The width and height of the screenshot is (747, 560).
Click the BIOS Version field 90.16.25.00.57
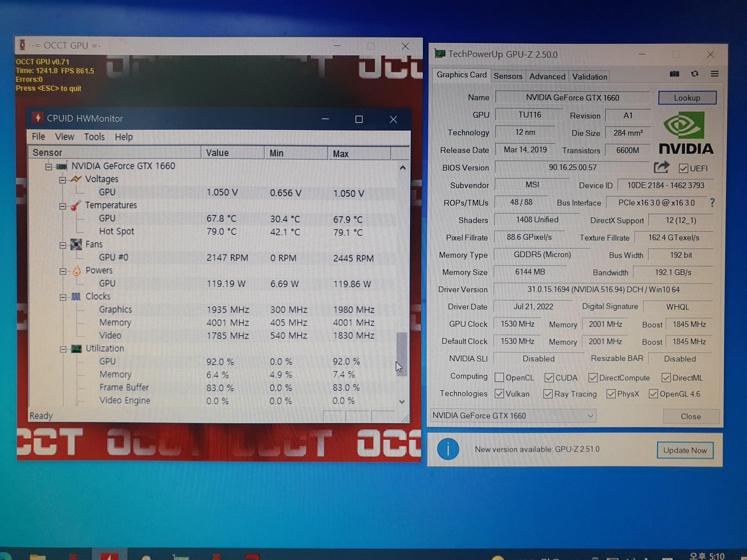[x=572, y=167]
